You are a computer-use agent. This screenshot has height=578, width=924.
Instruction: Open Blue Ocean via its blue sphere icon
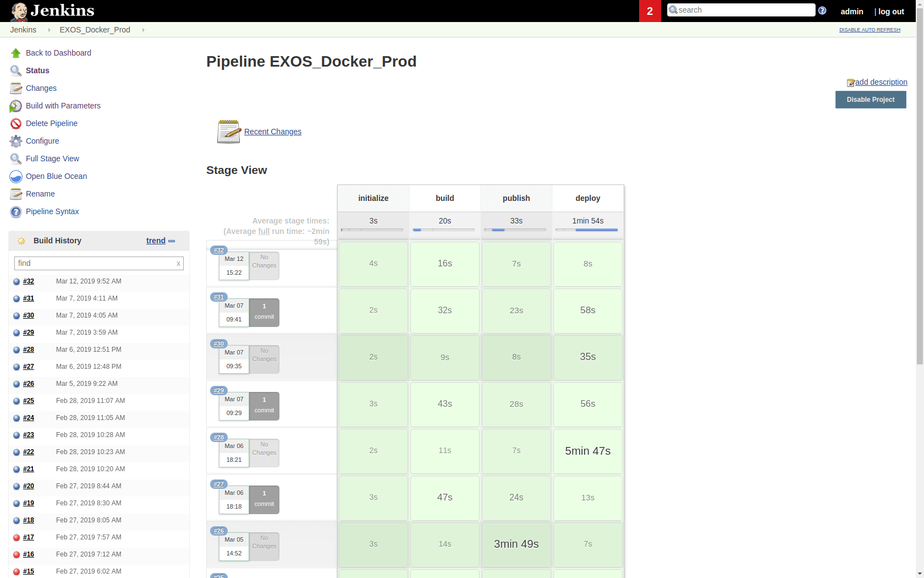(15, 176)
